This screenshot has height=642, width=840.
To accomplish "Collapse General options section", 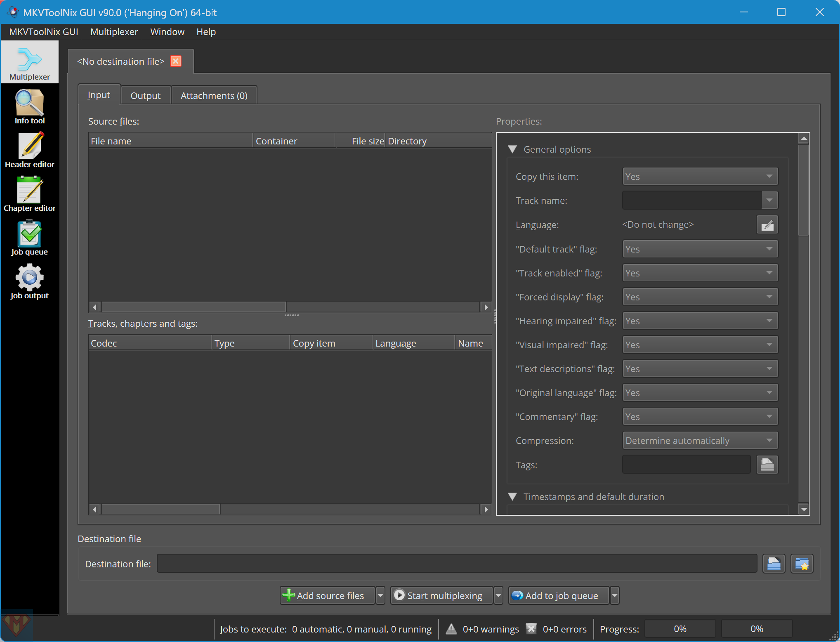I will (514, 149).
